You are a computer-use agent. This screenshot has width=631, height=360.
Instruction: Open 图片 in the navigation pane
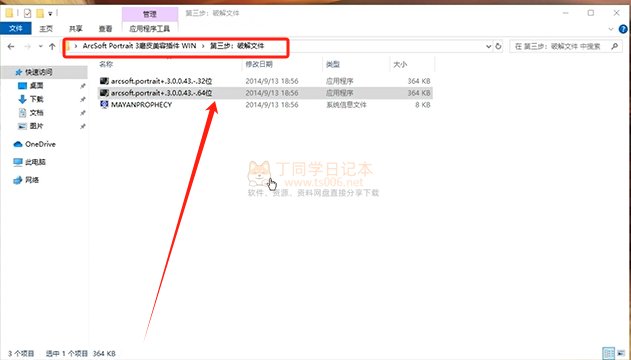point(36,126)
